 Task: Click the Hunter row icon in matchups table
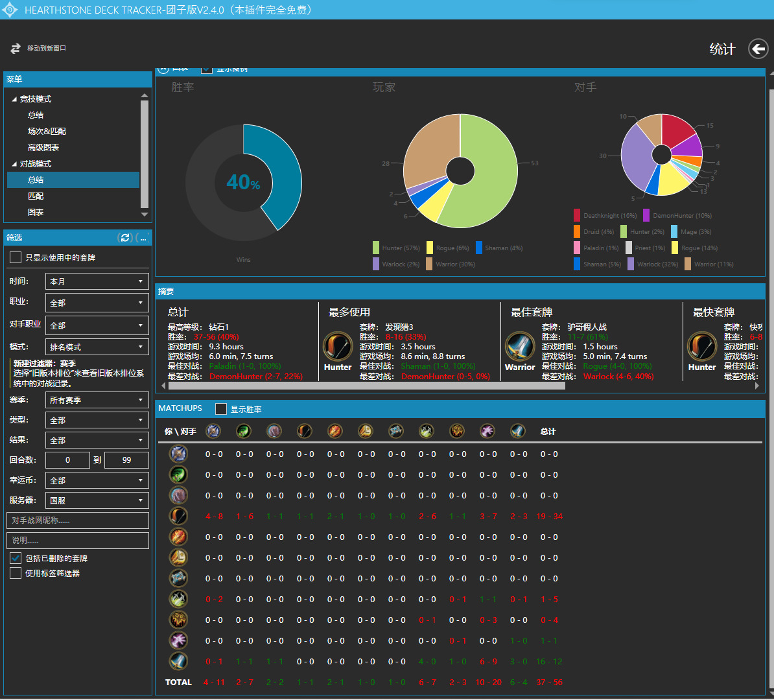[x=178, y=517]
